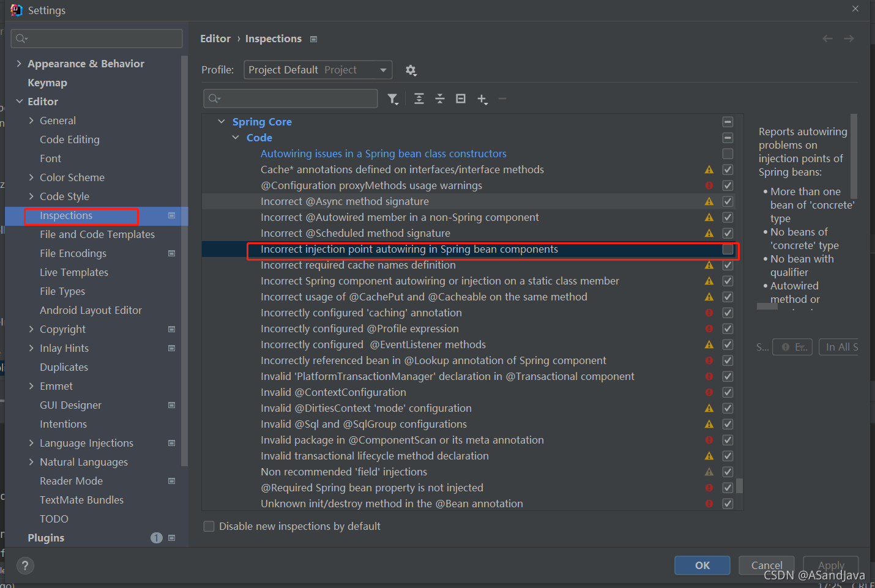Viewport: 875px width, 588px height.
Task: Open the Plugins settings page
Action: [46, 538]
